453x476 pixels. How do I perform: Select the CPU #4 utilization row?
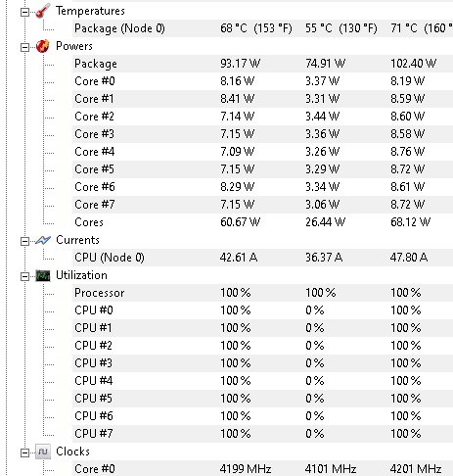pyautogui.click(x=262, y=381)
